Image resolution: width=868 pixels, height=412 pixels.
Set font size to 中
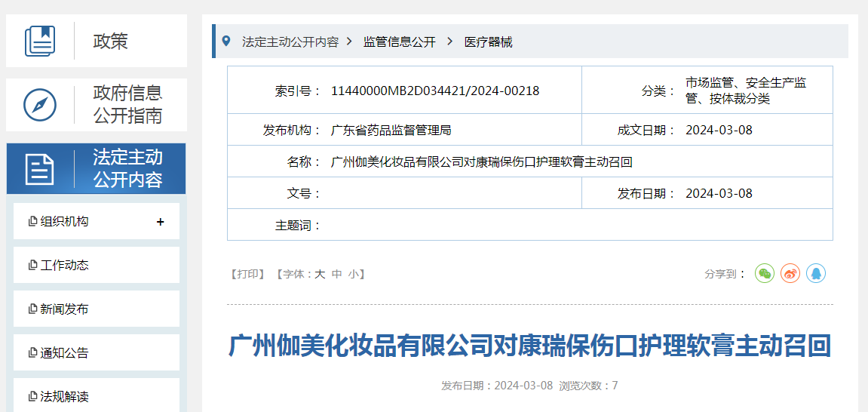tap(336, 274)
